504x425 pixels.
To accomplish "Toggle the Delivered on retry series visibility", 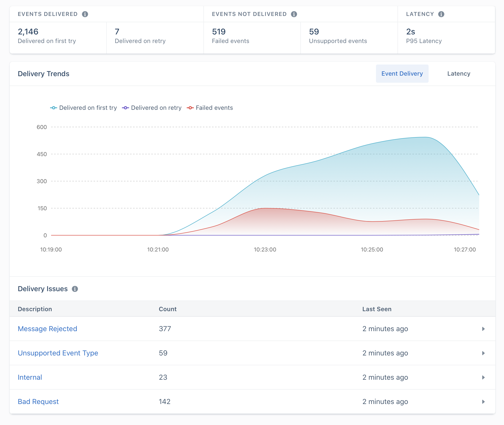I will 152,108.
